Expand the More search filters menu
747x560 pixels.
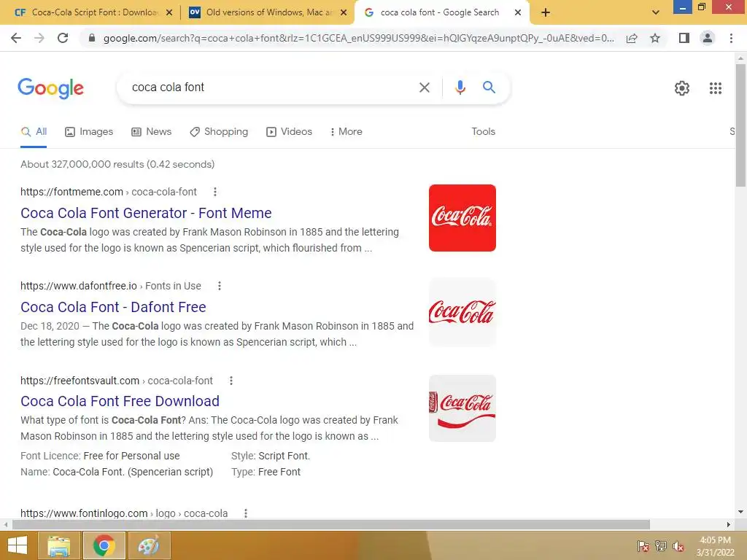(x=347, y=132)
